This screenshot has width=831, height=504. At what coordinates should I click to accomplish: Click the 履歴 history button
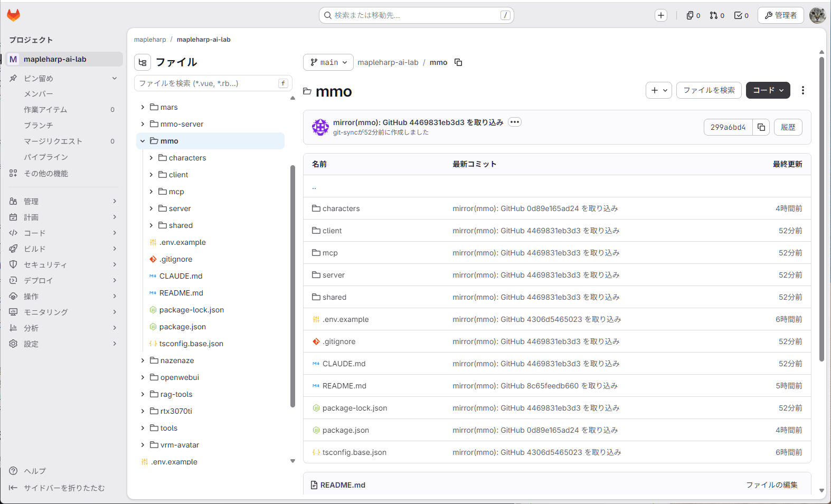coord(788,127)
